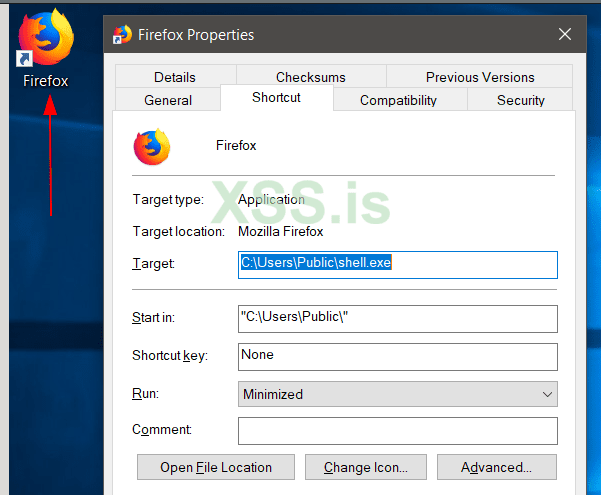Open the Previous Versions tab
The width and height of the screenshot is (601, 495).
[x=479, y=77]
